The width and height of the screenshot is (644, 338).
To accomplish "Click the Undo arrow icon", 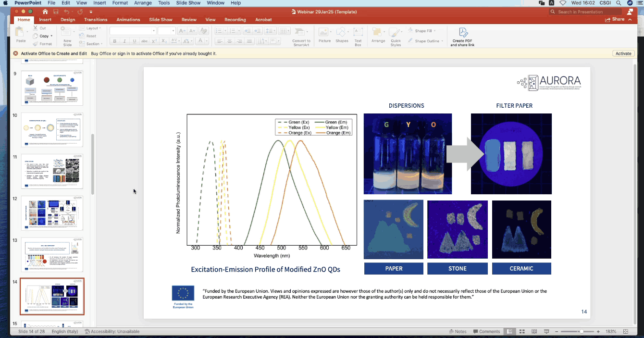I will coord(67,12).
